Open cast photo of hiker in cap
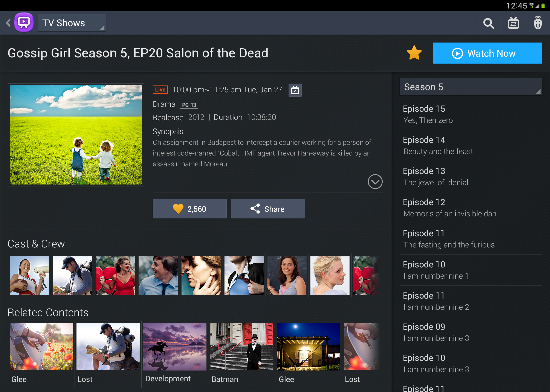550x392 pixels. pyautogui.click(x=72, y=276)
